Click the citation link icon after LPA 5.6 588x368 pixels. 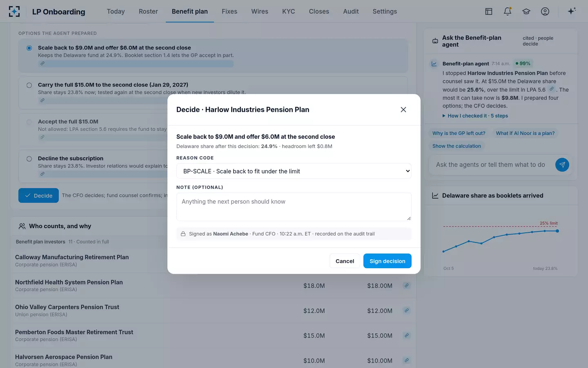(x=552, y=89)
